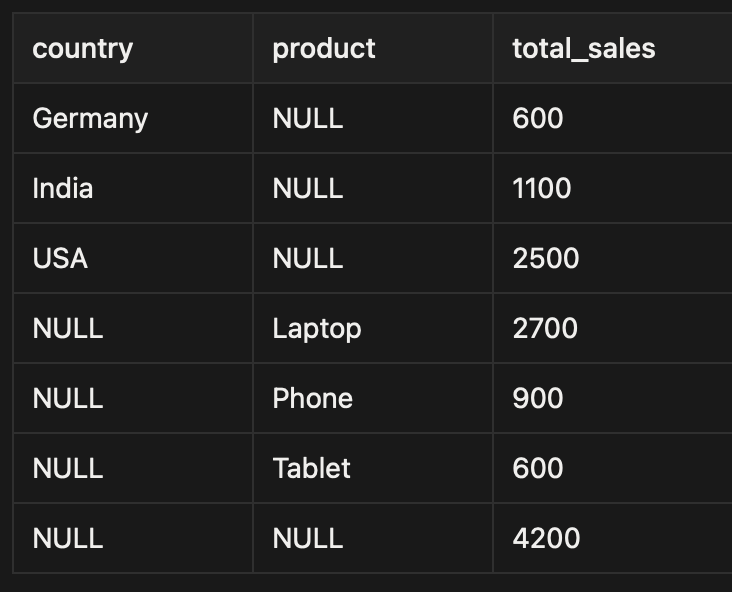Click the total_sales column header

click(583, 48)
